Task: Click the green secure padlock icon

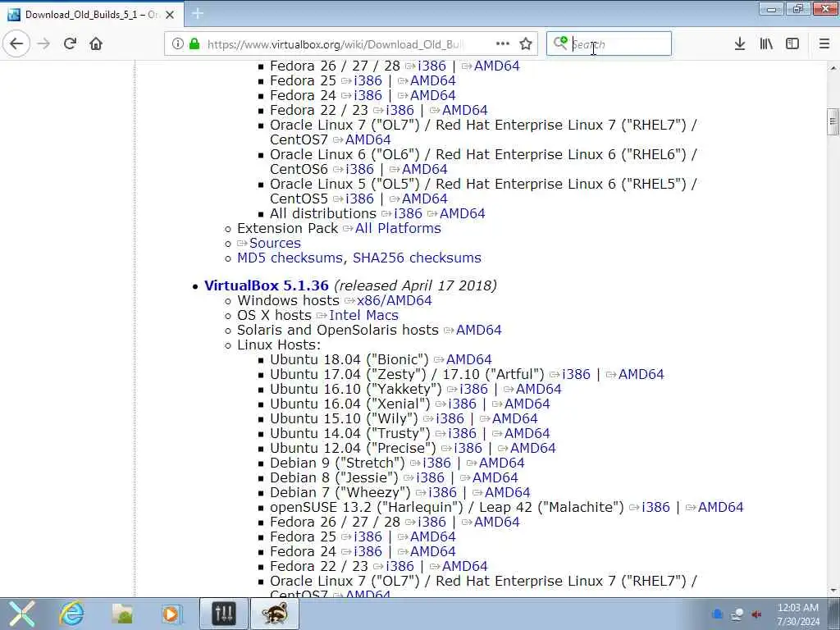Action: (194, 44)
